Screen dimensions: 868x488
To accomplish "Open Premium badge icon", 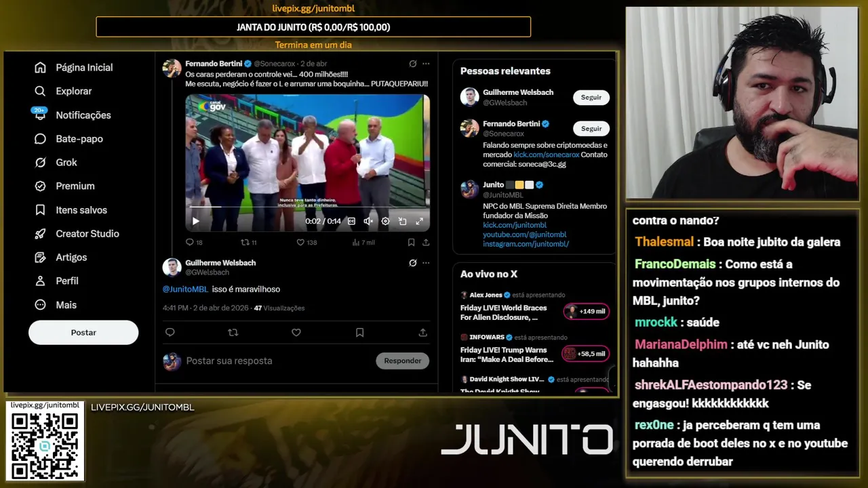I will tap(40, 186).
